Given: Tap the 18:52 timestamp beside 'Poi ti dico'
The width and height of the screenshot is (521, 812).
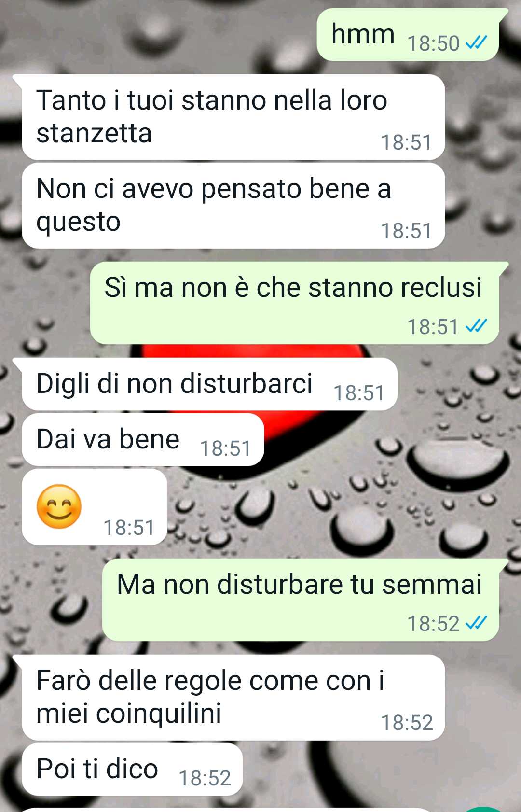Looking at the screenshot, I should coord(205,778).
